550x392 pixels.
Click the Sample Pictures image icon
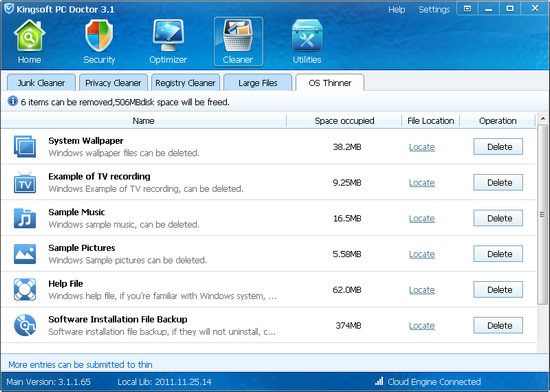[25, 254]
